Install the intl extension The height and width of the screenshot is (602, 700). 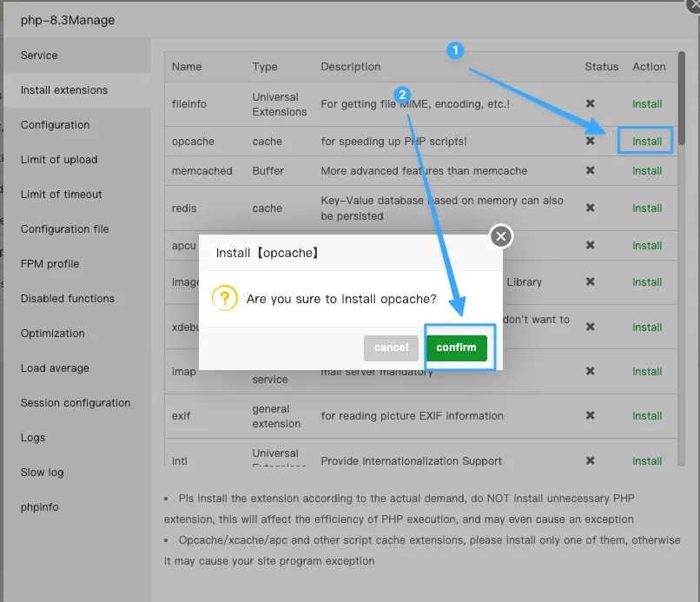pyautogui.click(x=647, y=461)
